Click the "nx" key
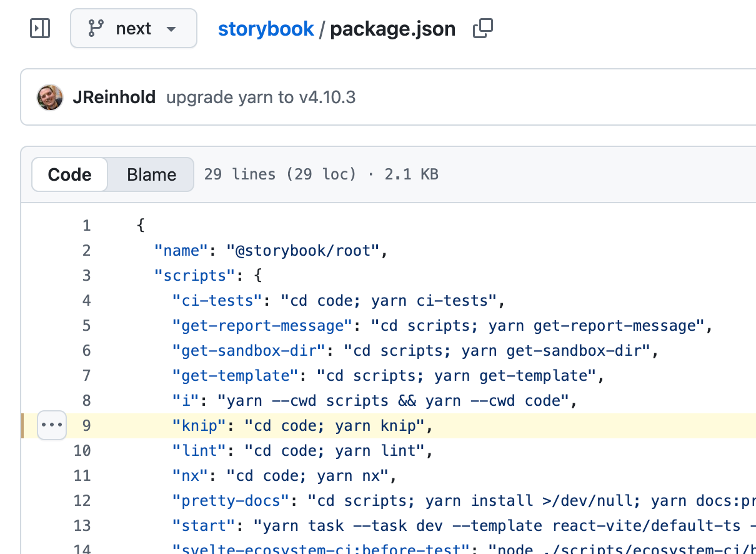Image resolution: width=756 pixels, height=554 pixels. click(x=191, y=475)
